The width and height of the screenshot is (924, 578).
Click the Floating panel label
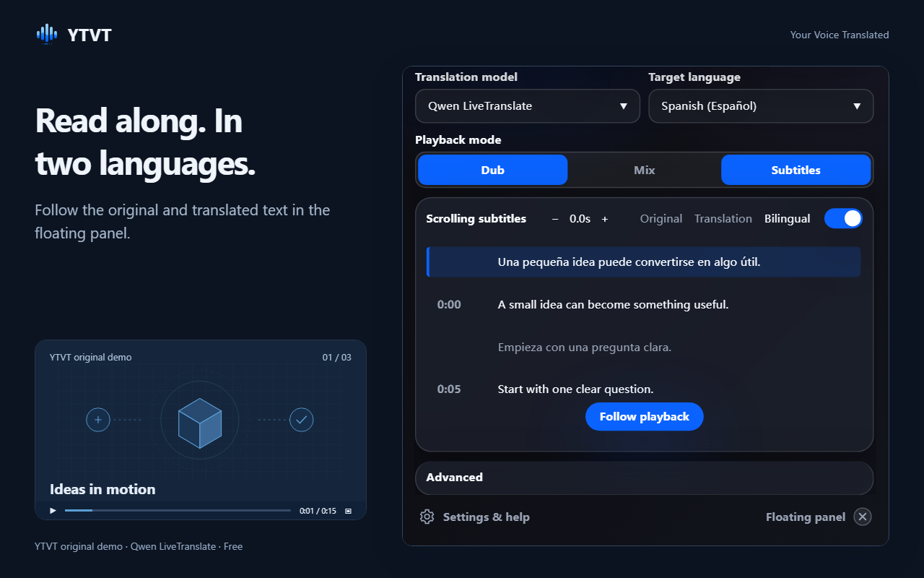[x=806, y=517]
